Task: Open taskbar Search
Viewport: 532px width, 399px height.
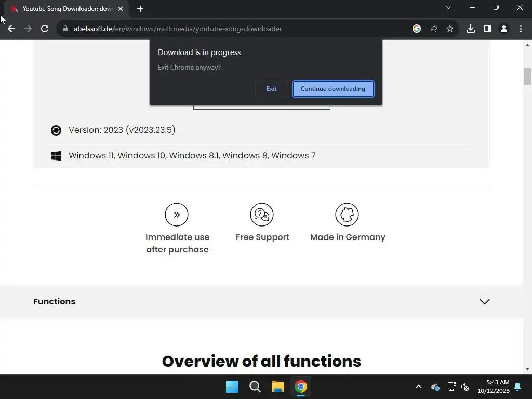Action: (255, 387)
